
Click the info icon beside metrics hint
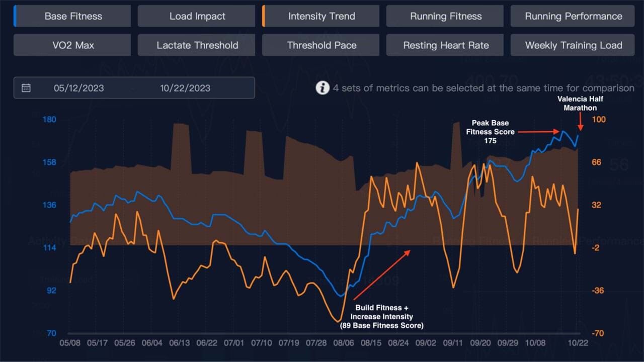[x=323, y=88]
